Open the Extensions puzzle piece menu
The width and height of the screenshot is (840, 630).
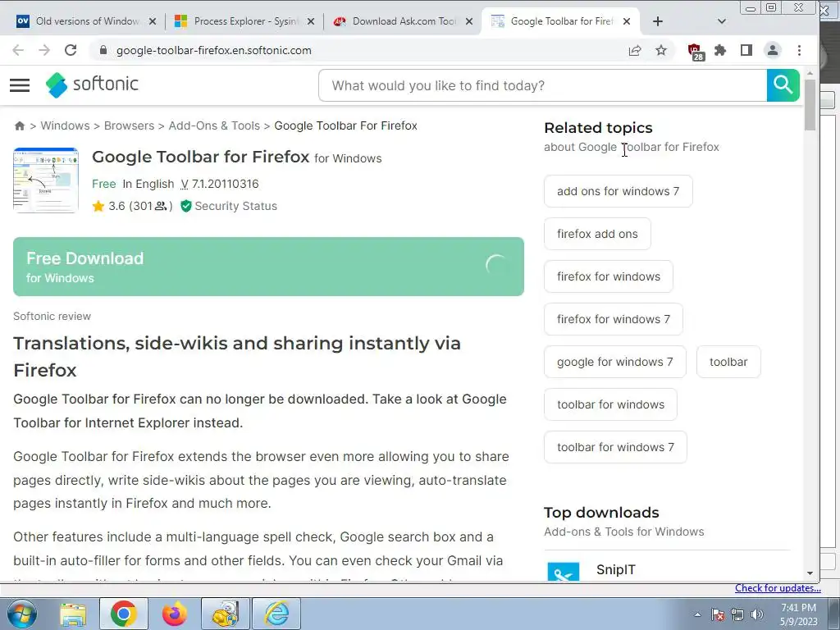720,50
